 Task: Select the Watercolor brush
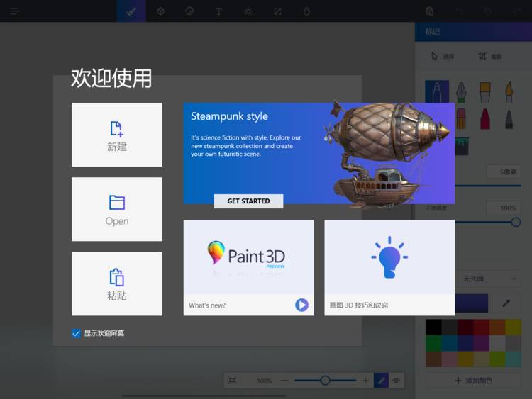[509, 91]
